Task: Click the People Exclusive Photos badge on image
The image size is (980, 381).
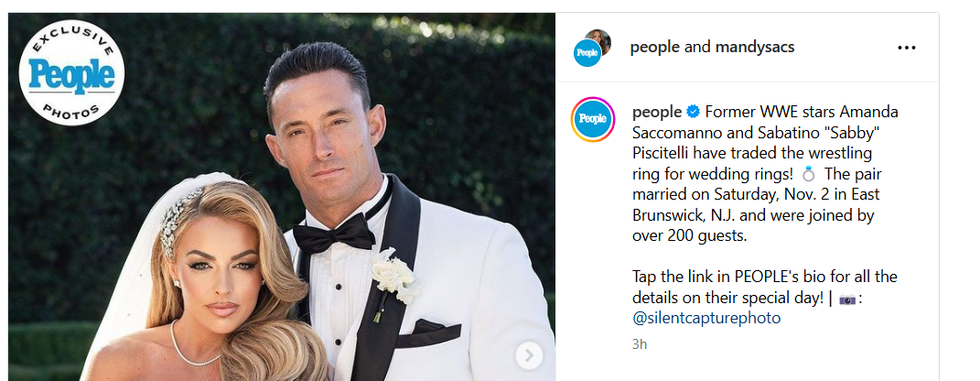Action: tap(71, 73)
